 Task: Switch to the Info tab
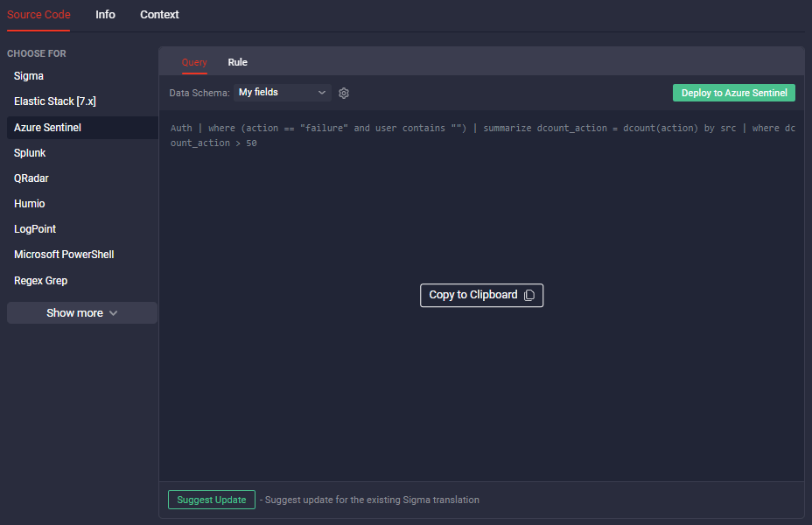105,15
